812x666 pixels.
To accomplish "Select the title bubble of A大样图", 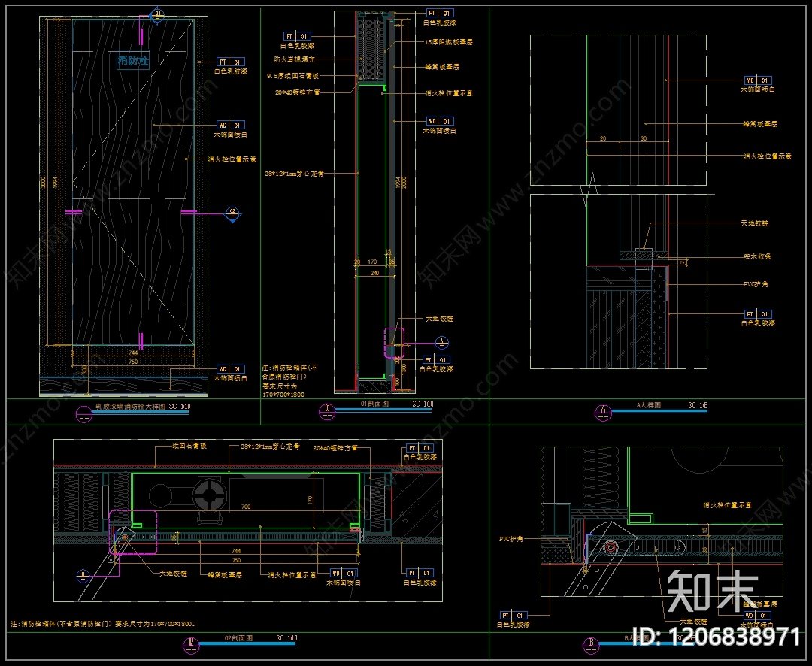I will pos(603,412).
